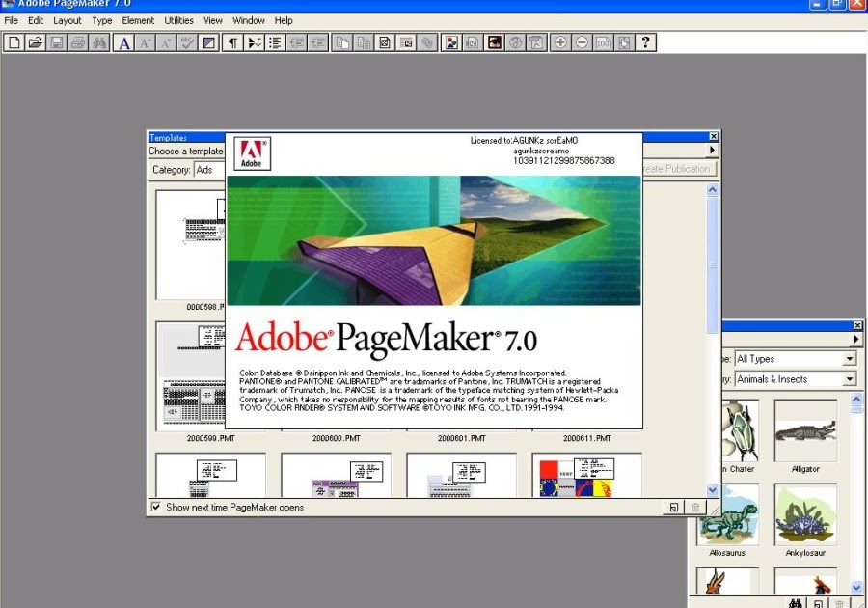
Task: Close the picture palette panel
Action: tap(857, 325)
